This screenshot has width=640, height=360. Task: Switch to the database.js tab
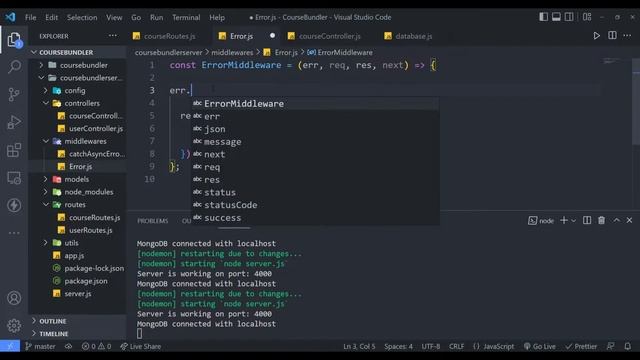(413, 36)
